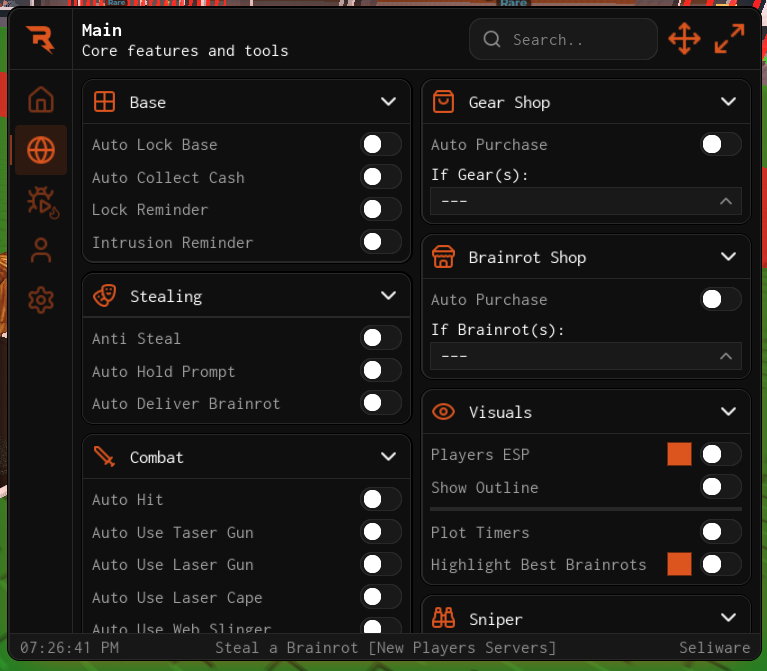Open the bug script sidebar icon

[43, 202]
